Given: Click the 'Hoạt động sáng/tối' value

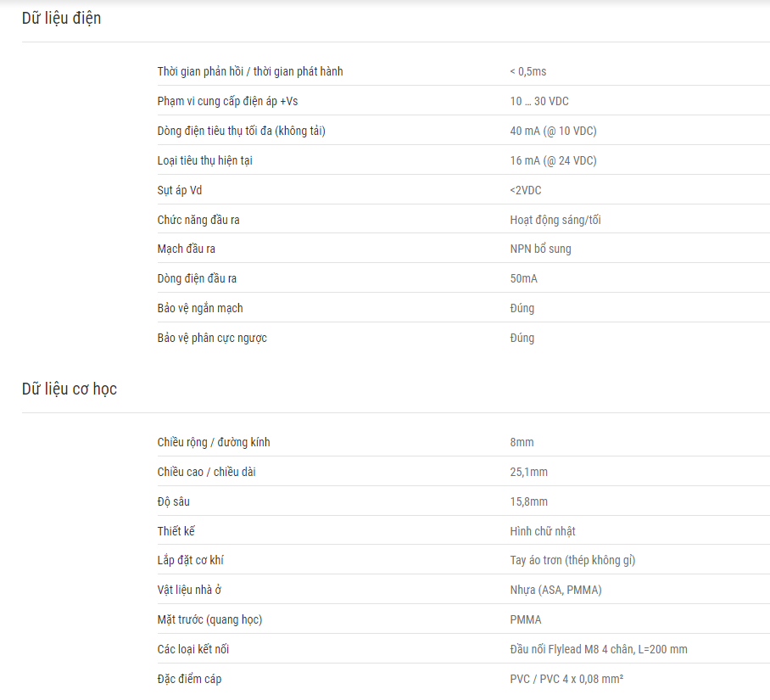Looking at the screenshot, I should click(555, 220).
